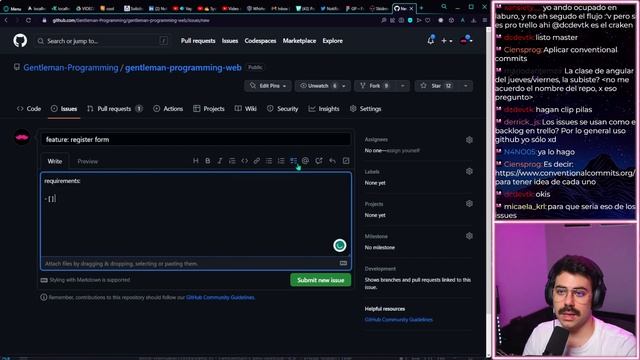The image size is (640, 360).
Task: Switch to the Actions tab
Action: pyautogui.click(x=168, y=109)
